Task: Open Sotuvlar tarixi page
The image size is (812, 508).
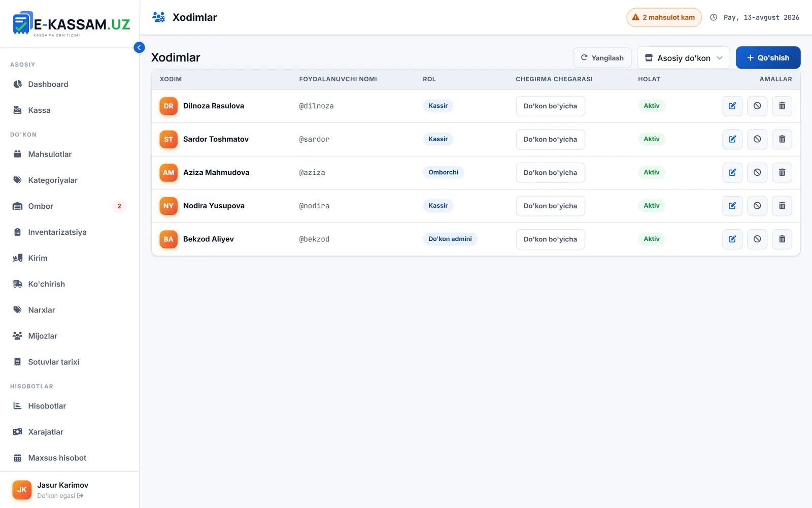Action: (70, 362)
